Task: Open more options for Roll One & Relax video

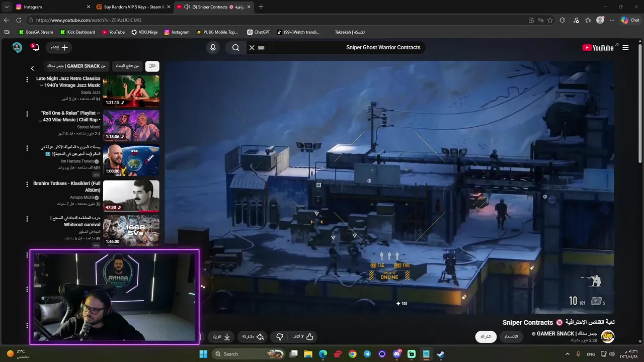Action: pyautogui.click(x=27, y=114)
